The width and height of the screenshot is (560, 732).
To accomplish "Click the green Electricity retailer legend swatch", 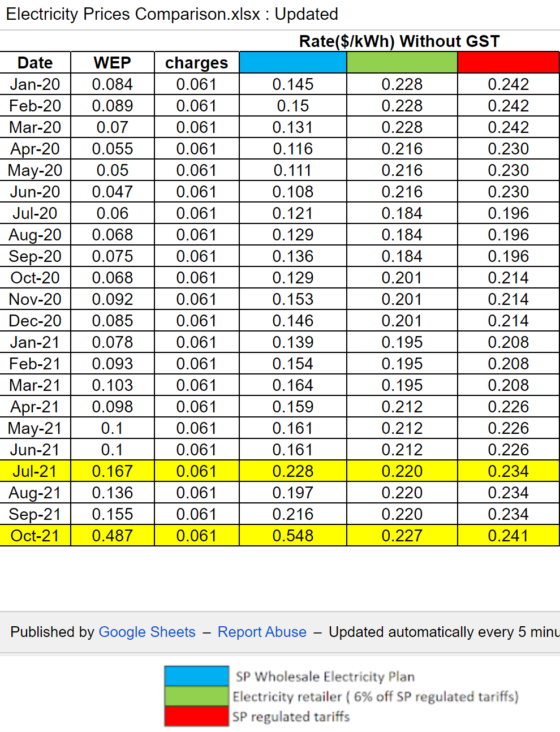I will point(196,697).
